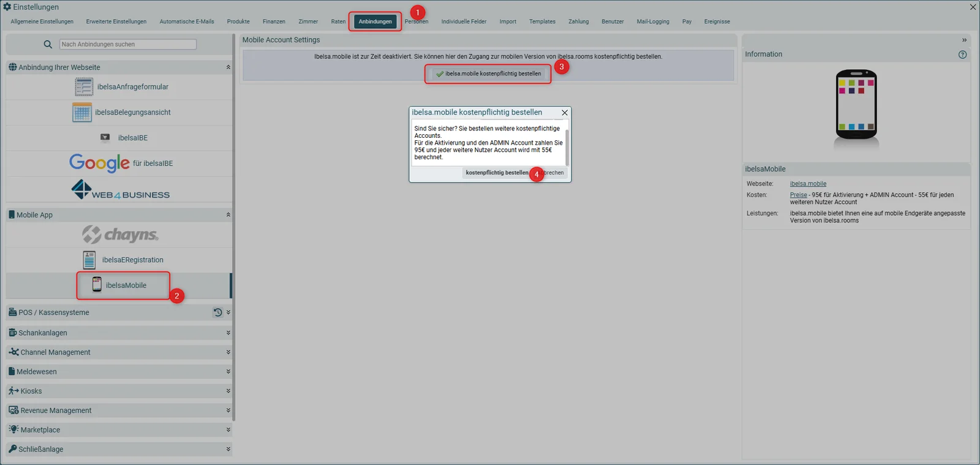Viewport: 980px width, 465px height.
Task: Follow the Preise link
Action: pos(798,195)
